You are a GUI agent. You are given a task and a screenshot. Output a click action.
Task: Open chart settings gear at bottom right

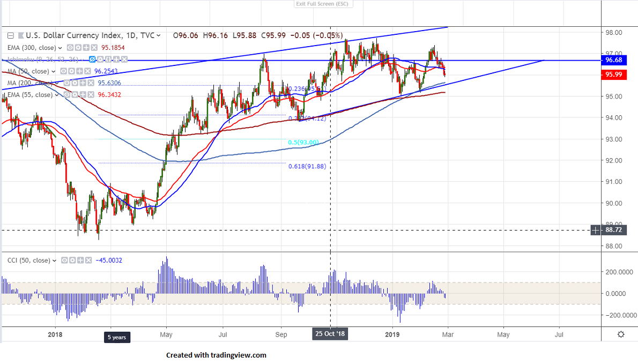click(x=620, y=334)
